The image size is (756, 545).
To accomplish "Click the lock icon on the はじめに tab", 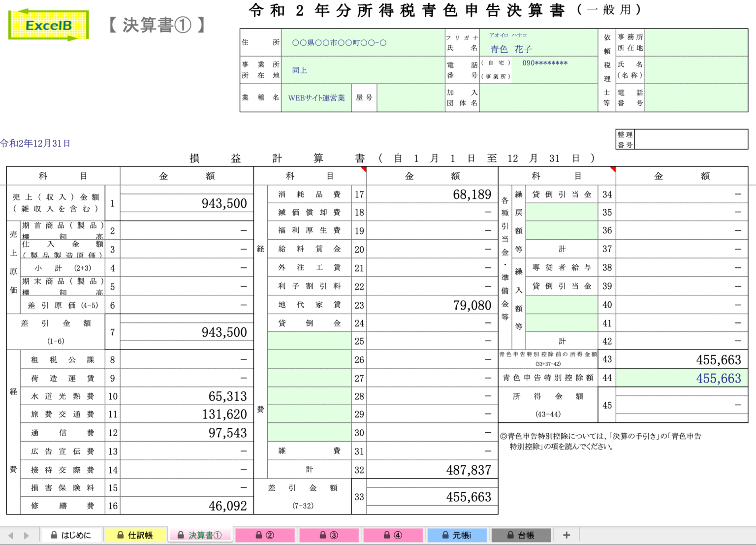I will pos(54,535).
